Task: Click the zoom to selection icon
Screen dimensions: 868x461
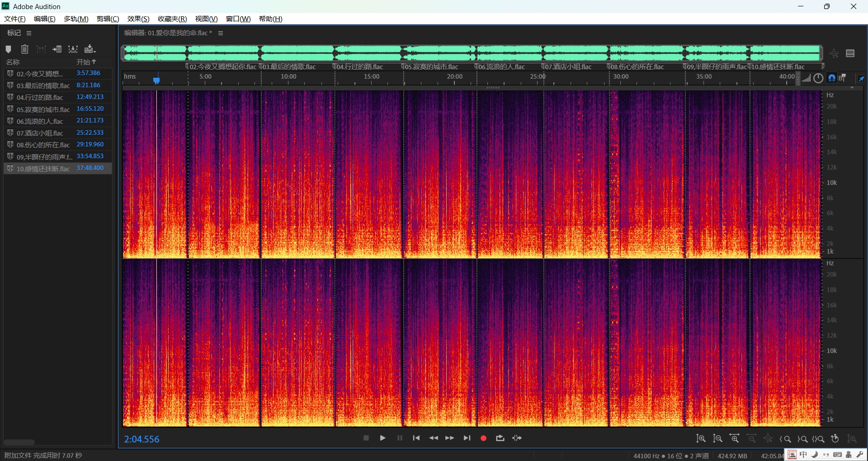Action: (818, 438)
